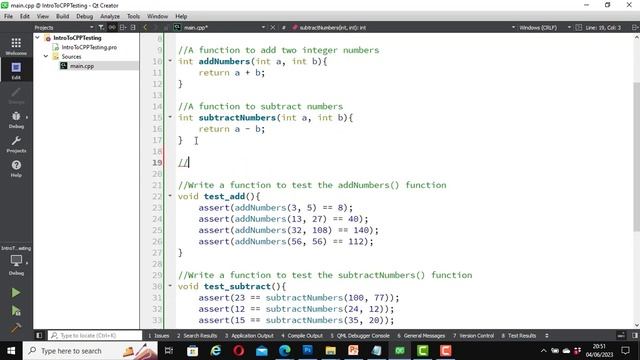640x360 pixels.
Task: Open editor split menu at far right
Action: point(635,27)
